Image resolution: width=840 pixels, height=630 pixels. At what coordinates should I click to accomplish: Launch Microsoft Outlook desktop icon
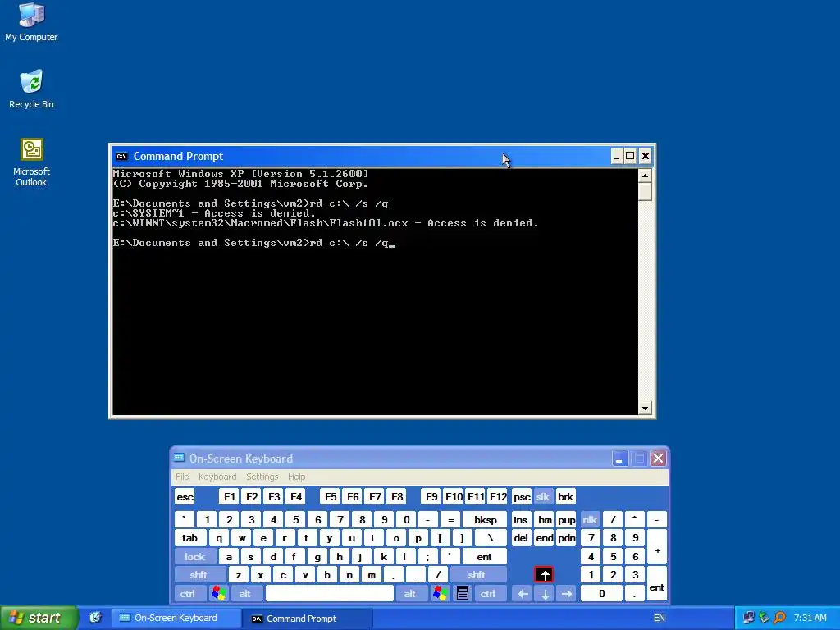[x=31, y=162]
